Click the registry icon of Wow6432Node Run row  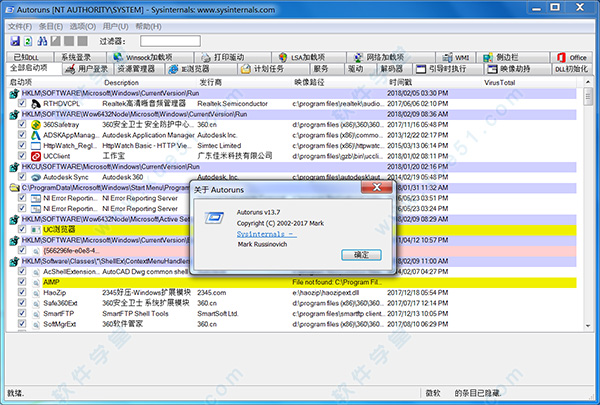(x=14, y=114)
